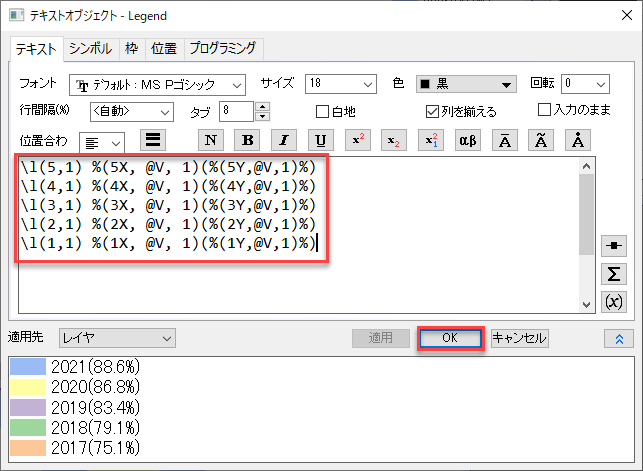Open the 位置合わ alignment dropdown

(102, 143)
